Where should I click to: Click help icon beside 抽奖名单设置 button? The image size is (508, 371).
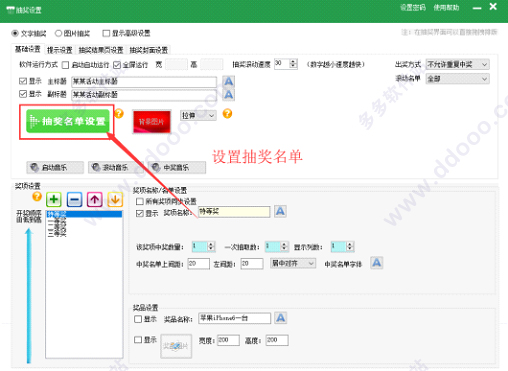point(119,114)
